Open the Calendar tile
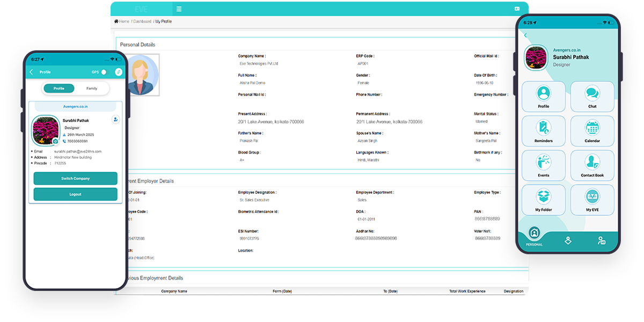The image size is (644, 322). [592, 131]
